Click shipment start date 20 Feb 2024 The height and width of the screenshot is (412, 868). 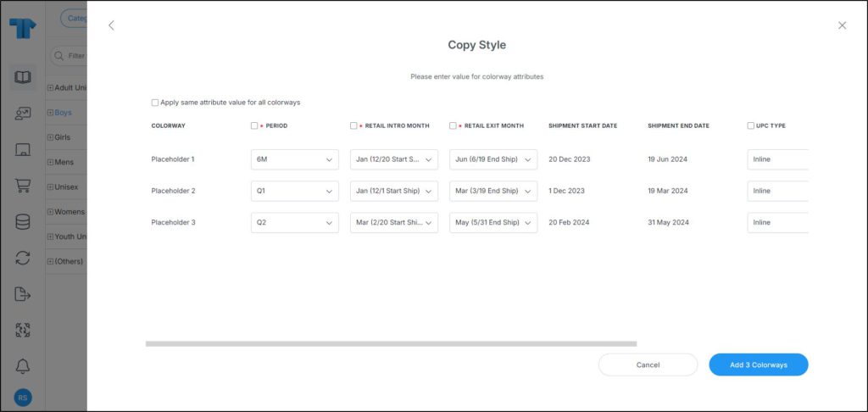[569, 223]
